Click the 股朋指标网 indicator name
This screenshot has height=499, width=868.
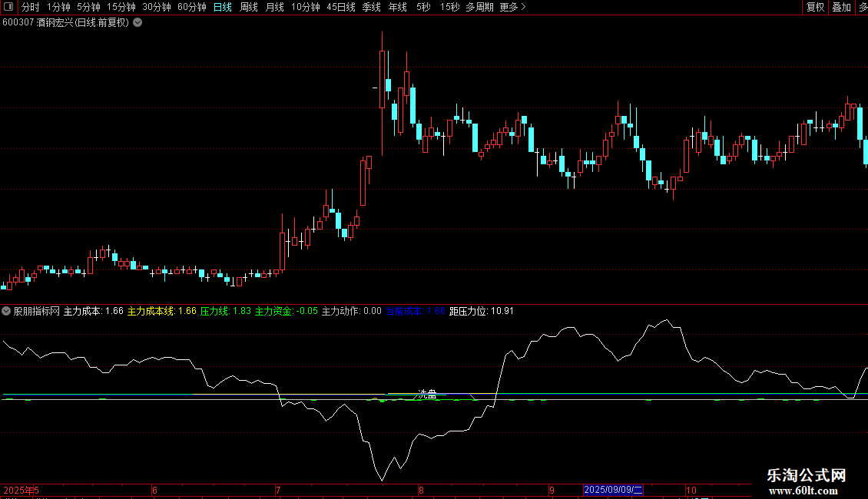[37, 311]
